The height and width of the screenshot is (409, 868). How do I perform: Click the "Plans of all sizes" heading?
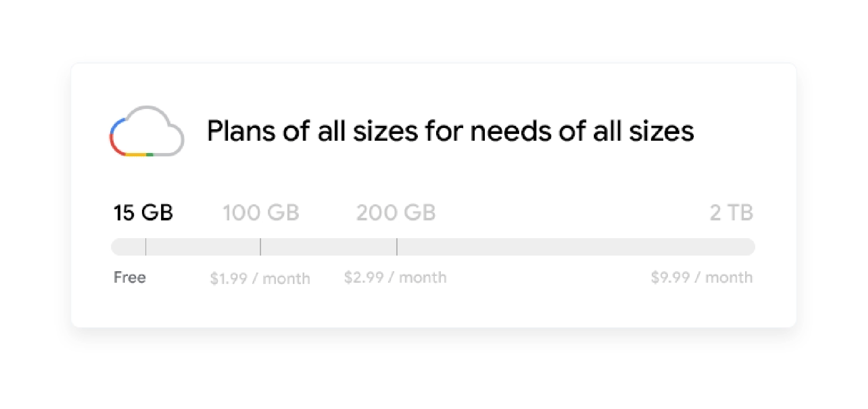(x=450, y=131)
